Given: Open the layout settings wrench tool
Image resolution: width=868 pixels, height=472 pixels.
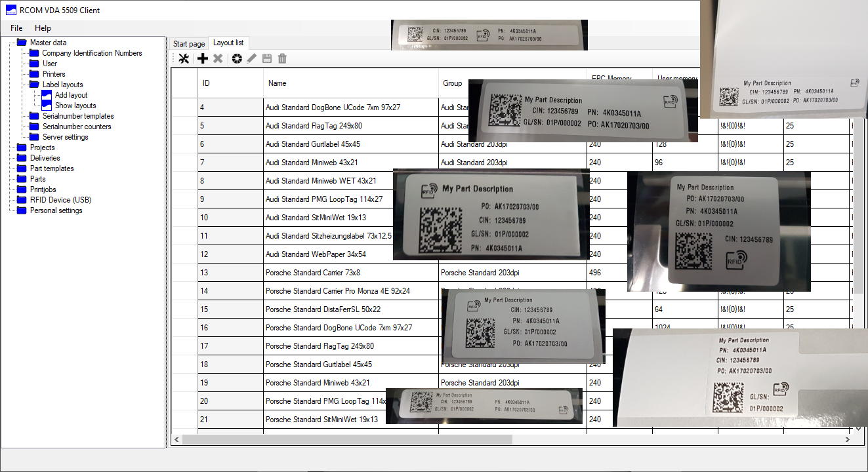Looking at the screenshot, I should pyautogui.click(x=184, y=58).
